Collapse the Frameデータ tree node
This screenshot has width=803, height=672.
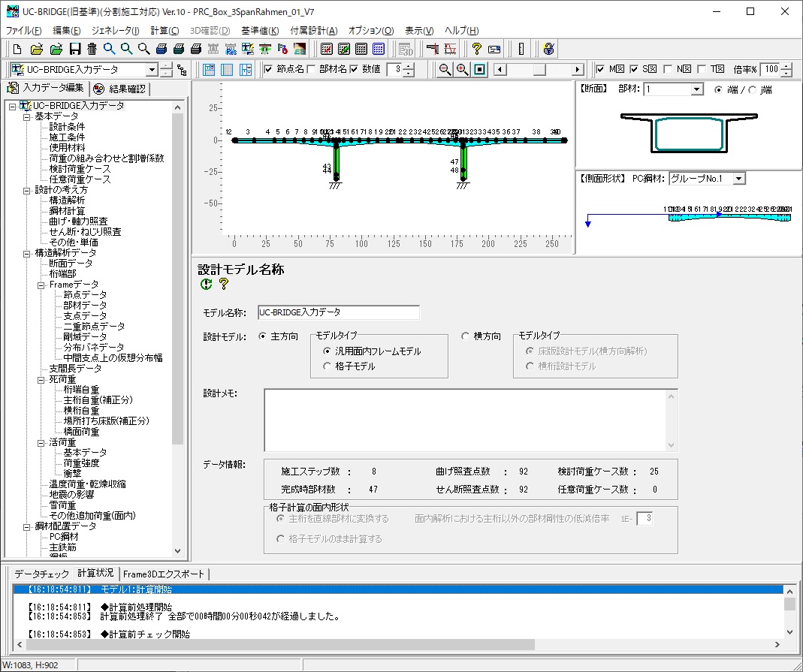[41, 285]
